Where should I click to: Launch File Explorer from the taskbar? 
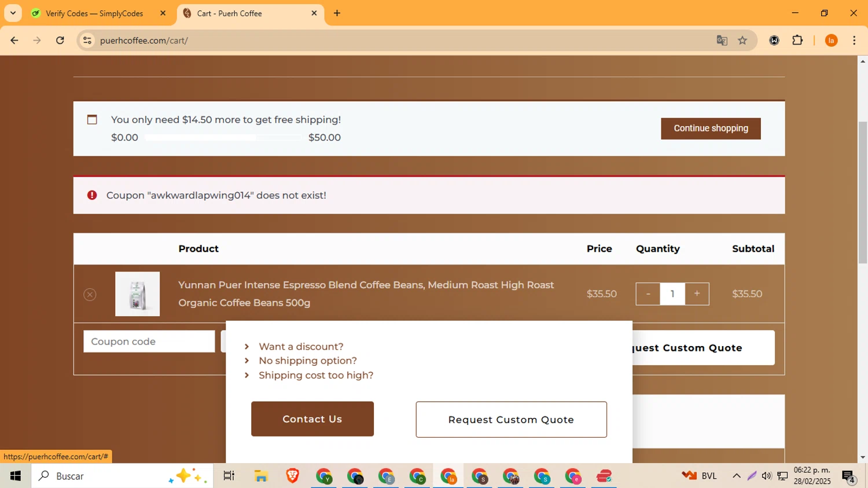click(261, 476)
